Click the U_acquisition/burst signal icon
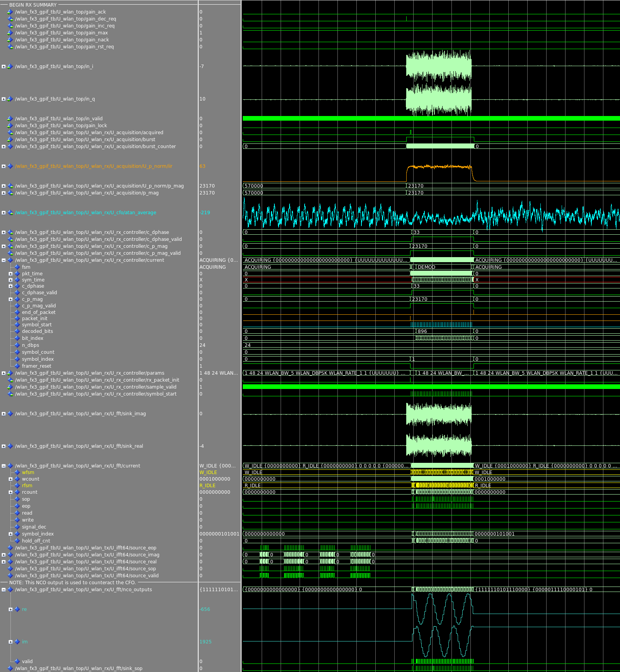Viewport: 620px width, 672px height. (x=10, y=140)
